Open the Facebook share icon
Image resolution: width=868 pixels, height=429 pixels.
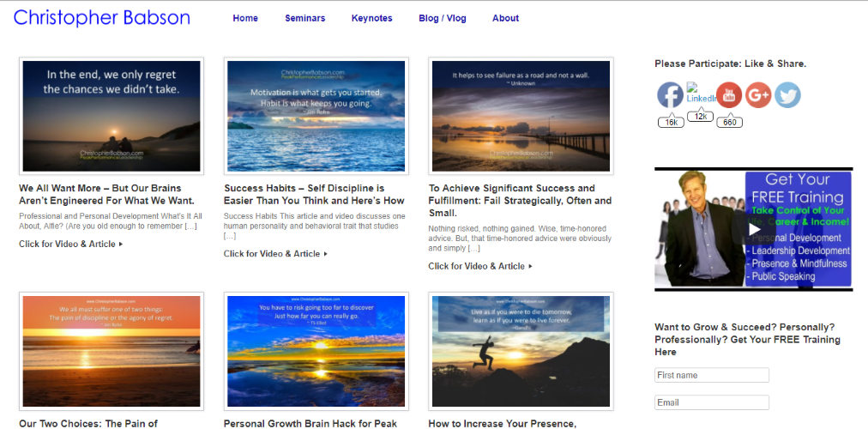click(x=670, y=95)
